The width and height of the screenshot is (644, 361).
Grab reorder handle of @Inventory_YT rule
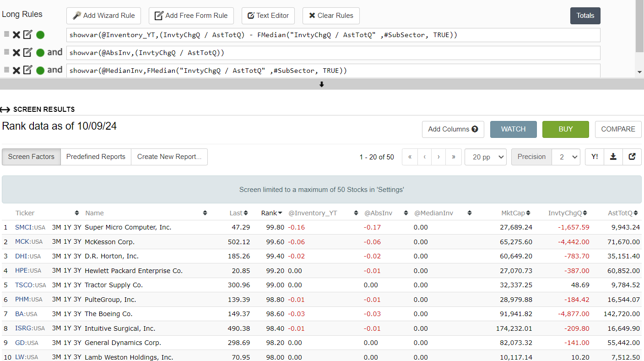pyautogui.click(x=6, y=34)
